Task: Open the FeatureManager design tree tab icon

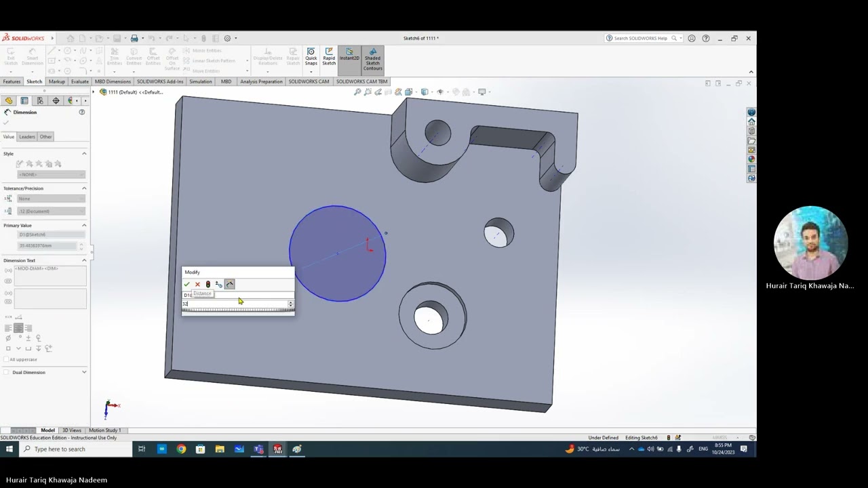Action: pos(9,100)
